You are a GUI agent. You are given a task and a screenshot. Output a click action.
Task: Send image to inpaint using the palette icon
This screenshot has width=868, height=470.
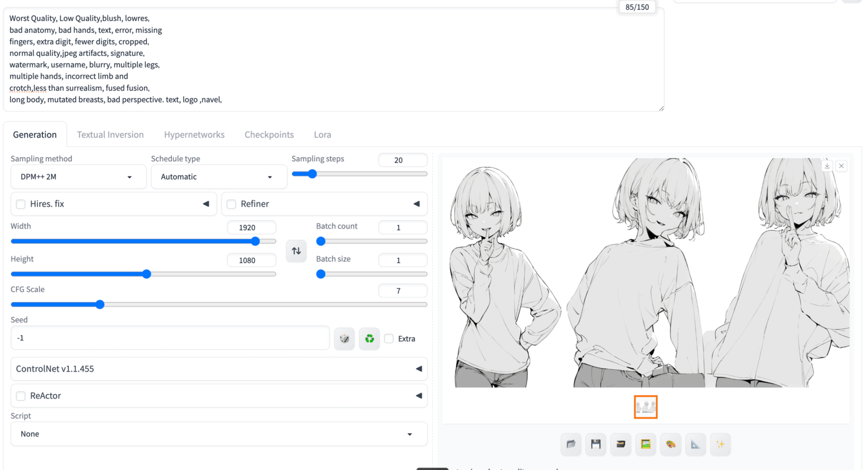pyautogui.click(x=671, y=445)
